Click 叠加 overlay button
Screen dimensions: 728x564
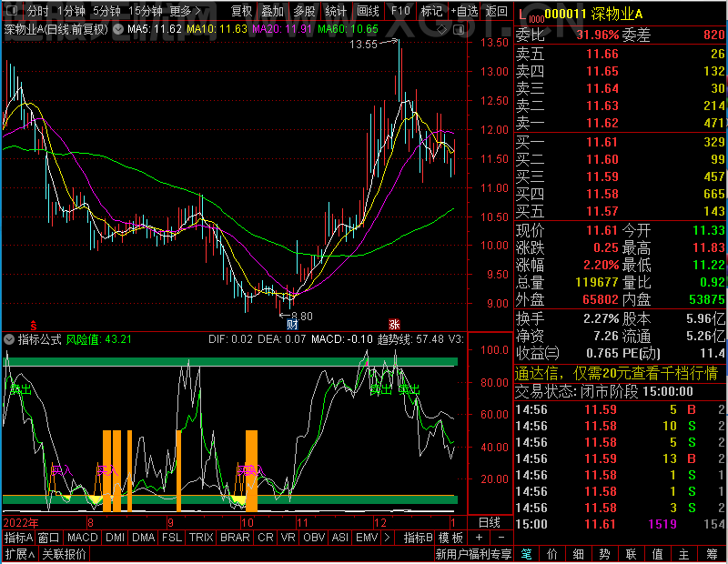pos(272,11)
